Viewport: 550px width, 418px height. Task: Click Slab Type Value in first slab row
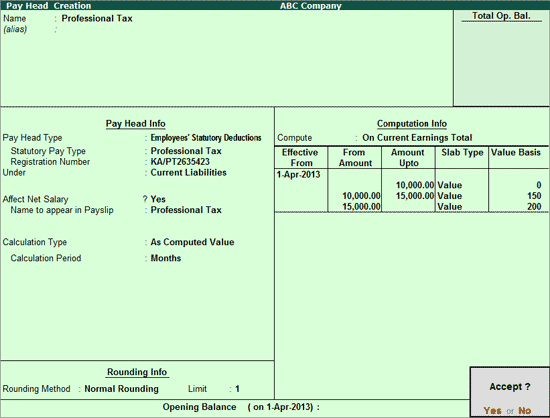450,185
